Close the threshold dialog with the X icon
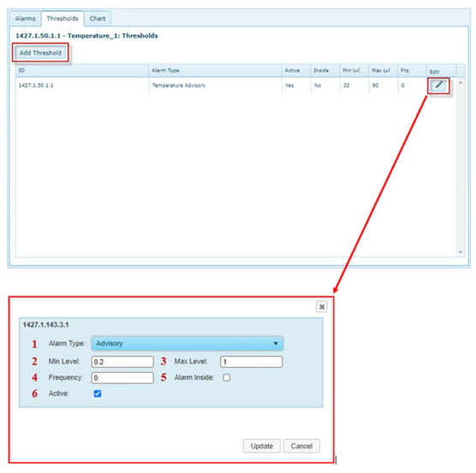476x473 pixels. pyautogui.click(x=322, y=307)
